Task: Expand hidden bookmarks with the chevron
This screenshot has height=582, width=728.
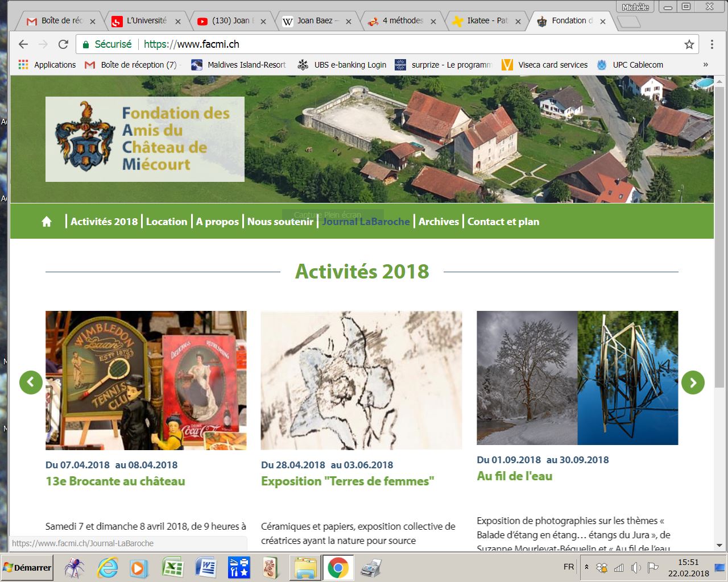Action: pos(705,65)
